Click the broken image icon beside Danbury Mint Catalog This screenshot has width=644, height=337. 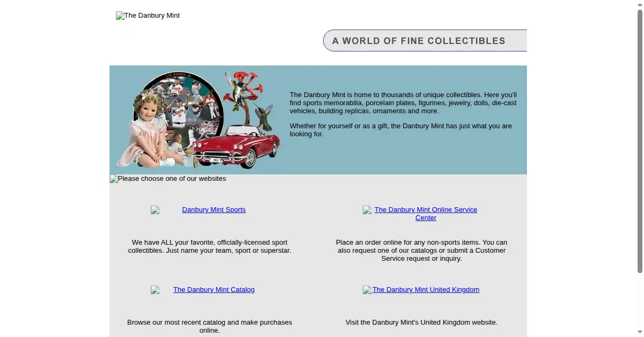tap(155, 290)
